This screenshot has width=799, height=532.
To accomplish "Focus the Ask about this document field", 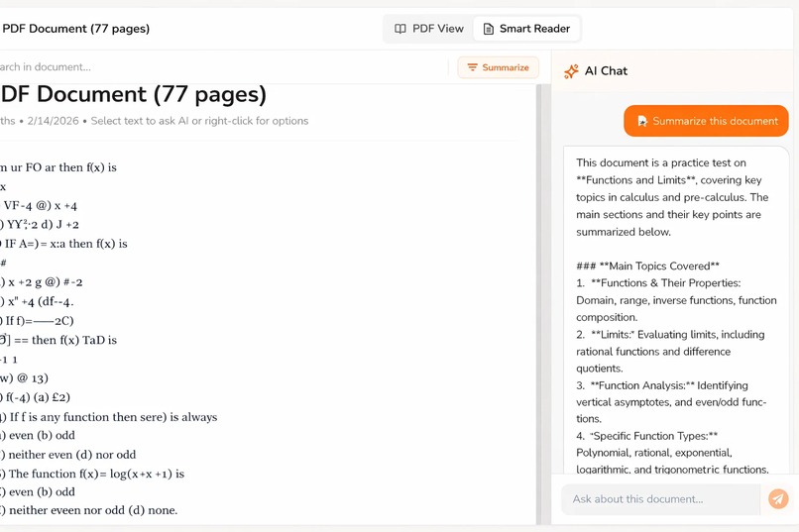I will click(x=660, y=499).
